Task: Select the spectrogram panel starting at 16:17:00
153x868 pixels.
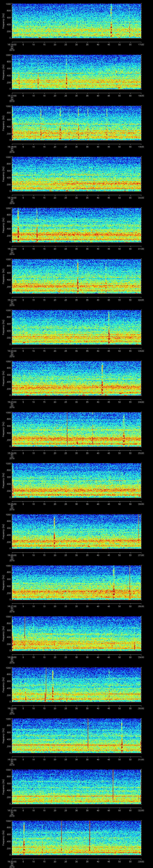Action: (x=77, y=72)
